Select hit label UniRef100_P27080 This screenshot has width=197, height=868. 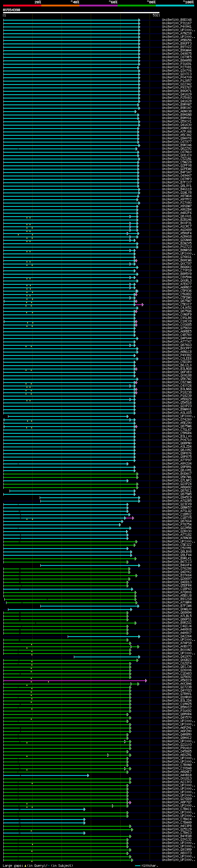coord(177,203)
